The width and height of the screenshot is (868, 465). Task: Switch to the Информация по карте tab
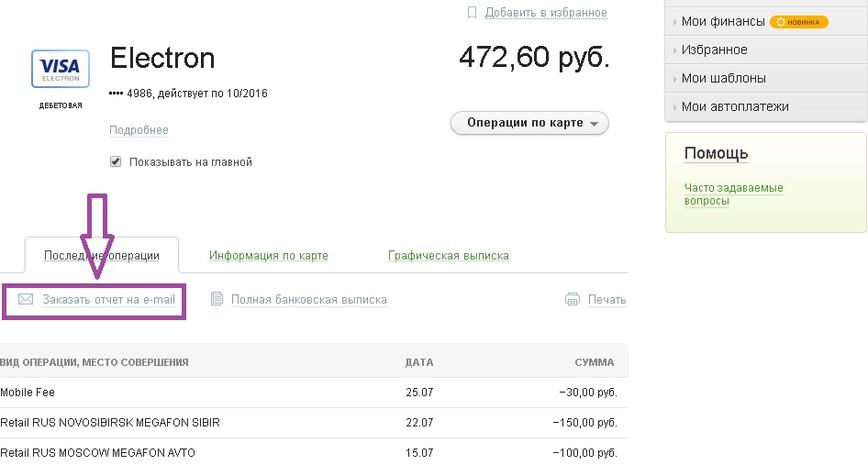point(268,256)
